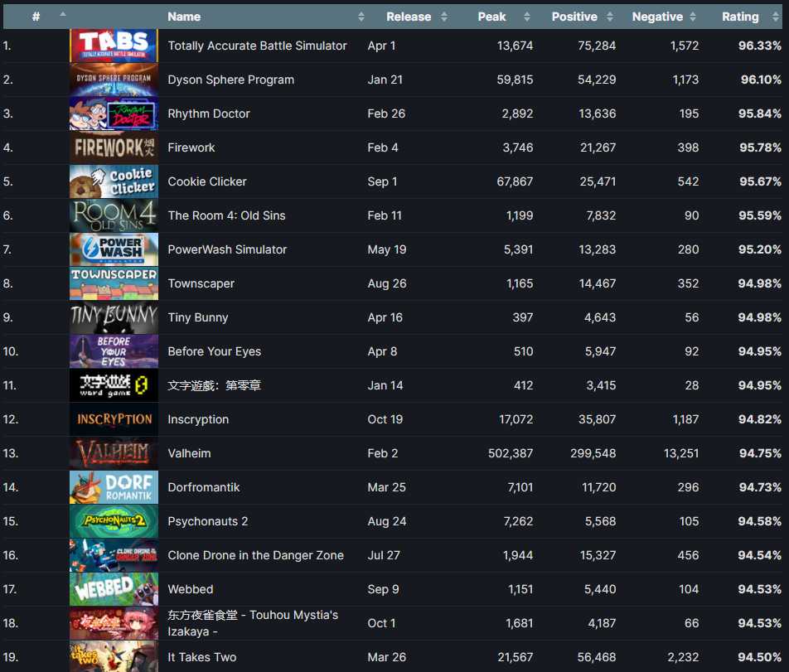Sort by Negative reviews column
This screenshot has height=672, width=789.
(x=657, y=17)
